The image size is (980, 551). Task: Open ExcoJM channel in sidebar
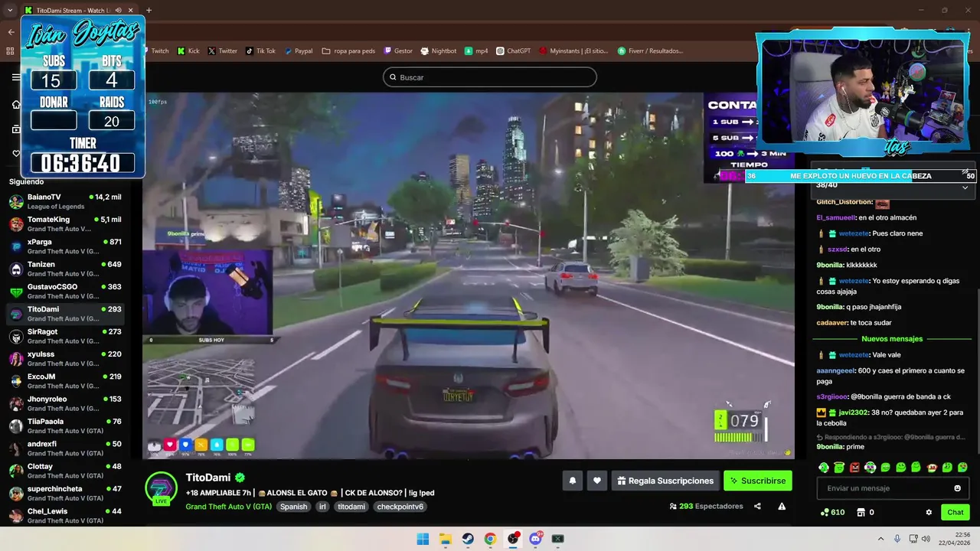[65, 381]
